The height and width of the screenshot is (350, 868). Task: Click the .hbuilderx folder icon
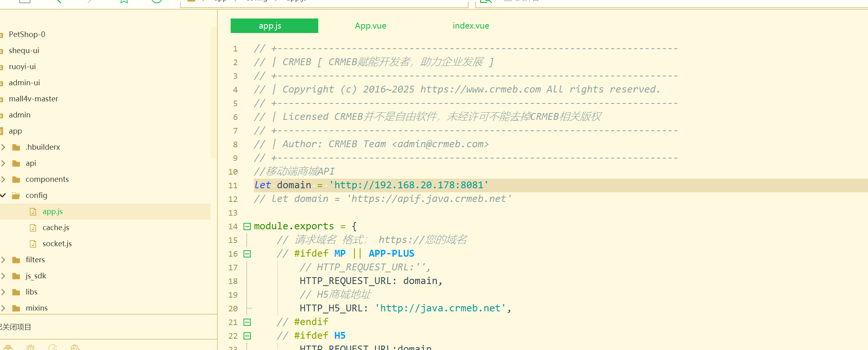pyautogui.click(x=16, y=147)
